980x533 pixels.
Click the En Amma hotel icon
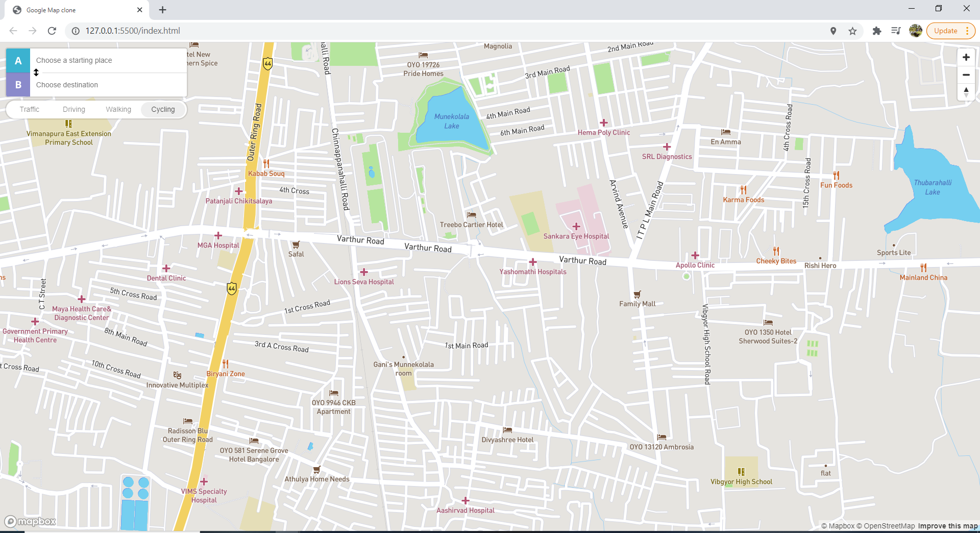pos(726,132)
